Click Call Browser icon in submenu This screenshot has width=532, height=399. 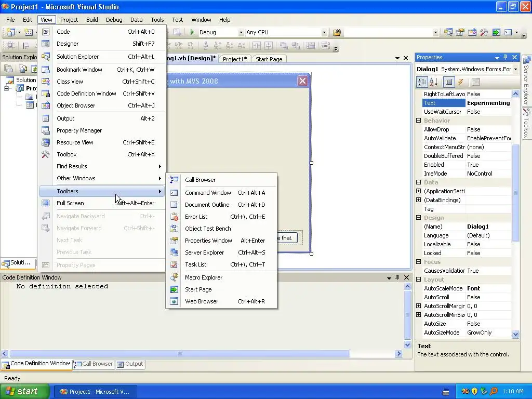(x=174, y=179)
